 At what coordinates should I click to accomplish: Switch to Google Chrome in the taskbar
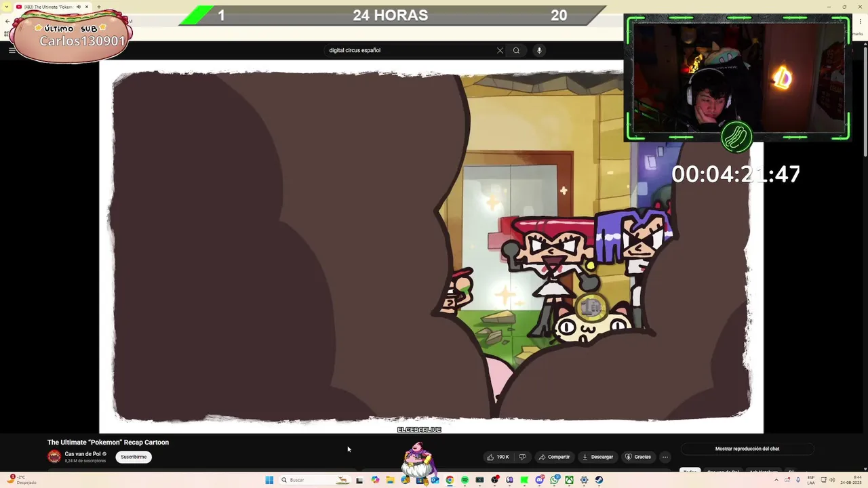click(450, 480)
